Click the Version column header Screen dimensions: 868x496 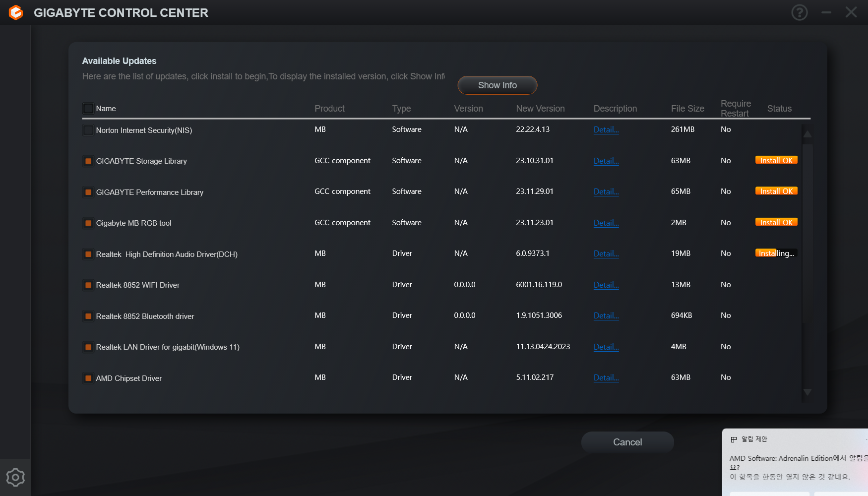(x=468, y=109)
